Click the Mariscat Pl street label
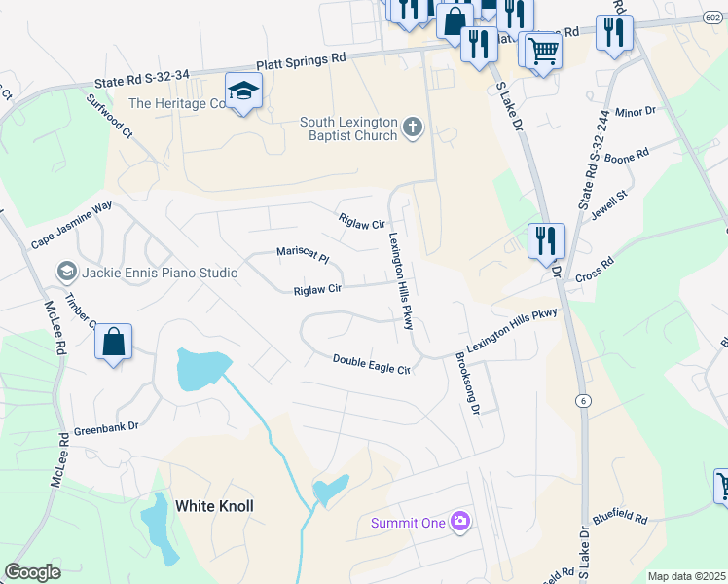The height and width of the screenshot is (584, 728). (303, 254)
